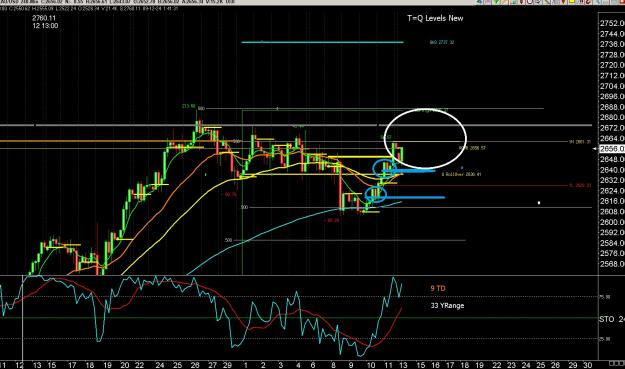Click the 2736.0 price axis label
The width and height of the screenshot is (625, 369).
pos(612,44)
